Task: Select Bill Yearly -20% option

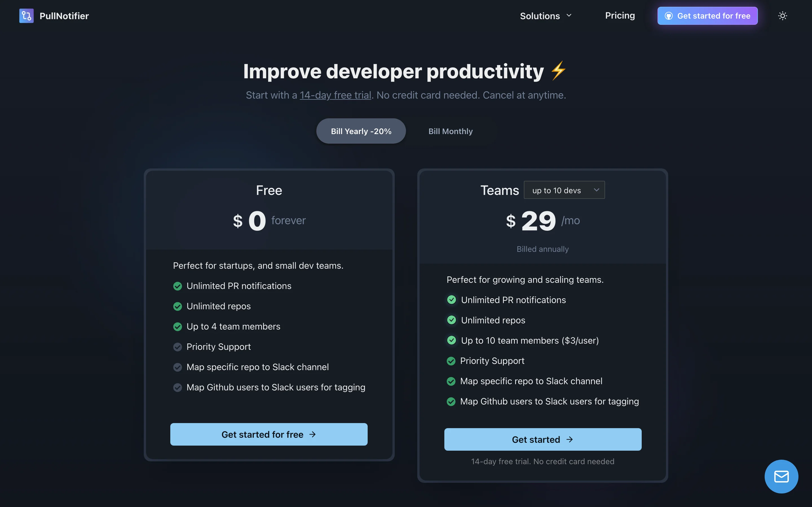Action: coord(361,131)
